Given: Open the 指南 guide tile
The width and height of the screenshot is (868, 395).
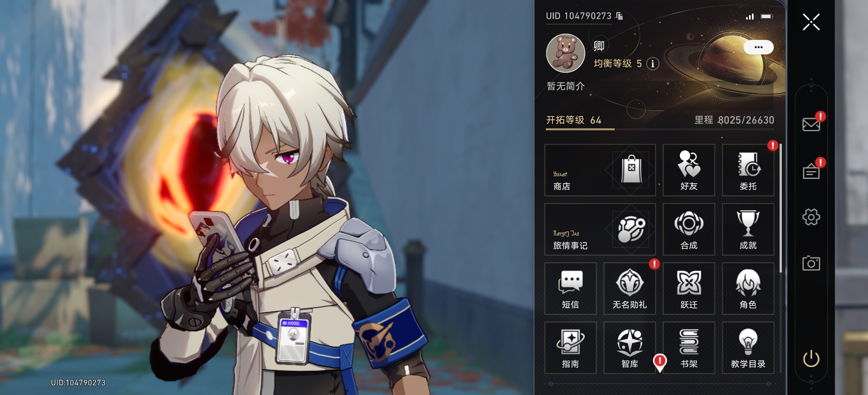Looking at the screenshot, I should (x=570, y=348).
